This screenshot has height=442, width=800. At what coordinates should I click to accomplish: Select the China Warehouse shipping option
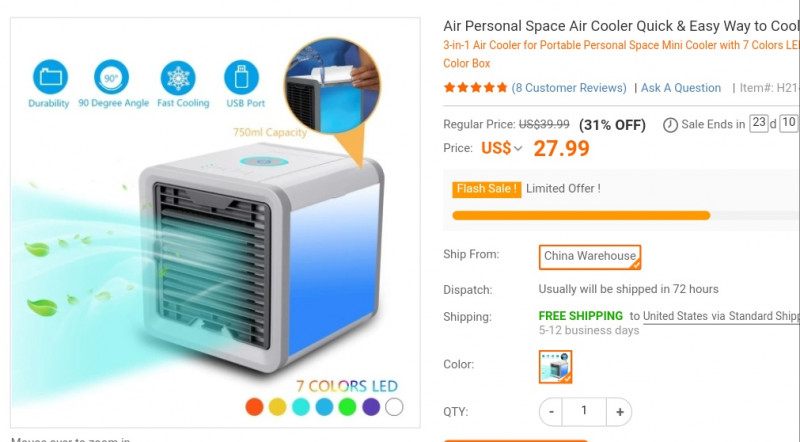click(590, 257)
